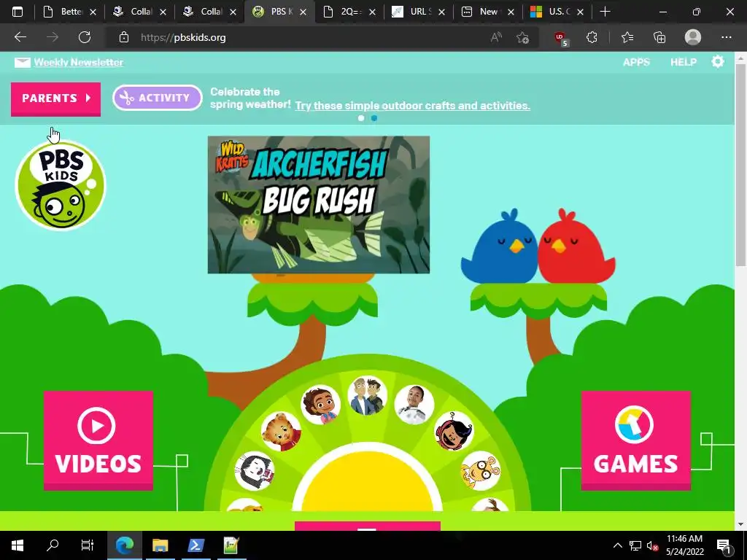The width and height of the screenshot is (747, 560).
Task: Open the HELP page
Action: [683, 62]
